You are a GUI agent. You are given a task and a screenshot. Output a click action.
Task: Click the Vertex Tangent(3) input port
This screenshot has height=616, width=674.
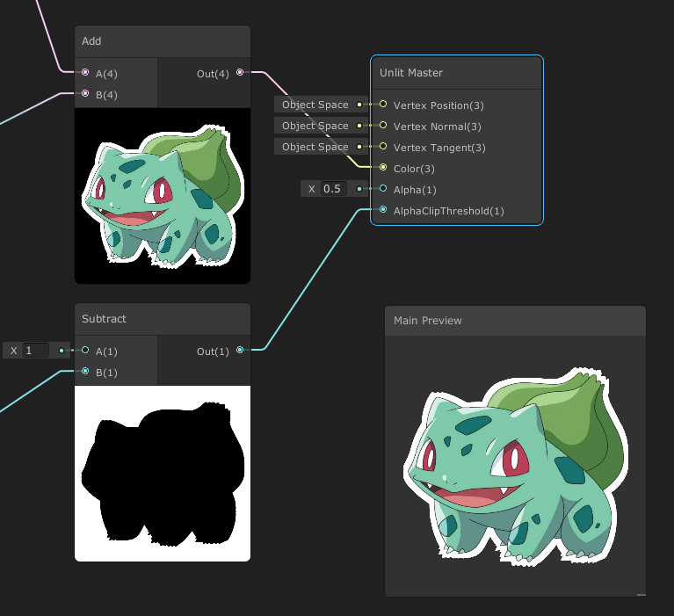click(383, 146)
